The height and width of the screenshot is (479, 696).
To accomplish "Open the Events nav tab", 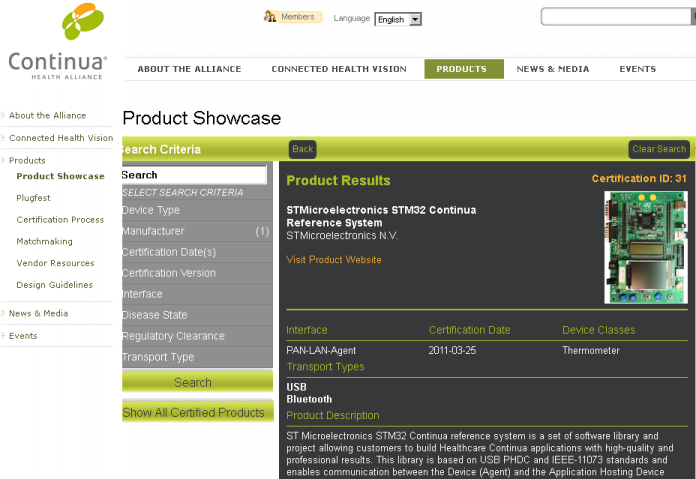I will click(x=637, y=69).
